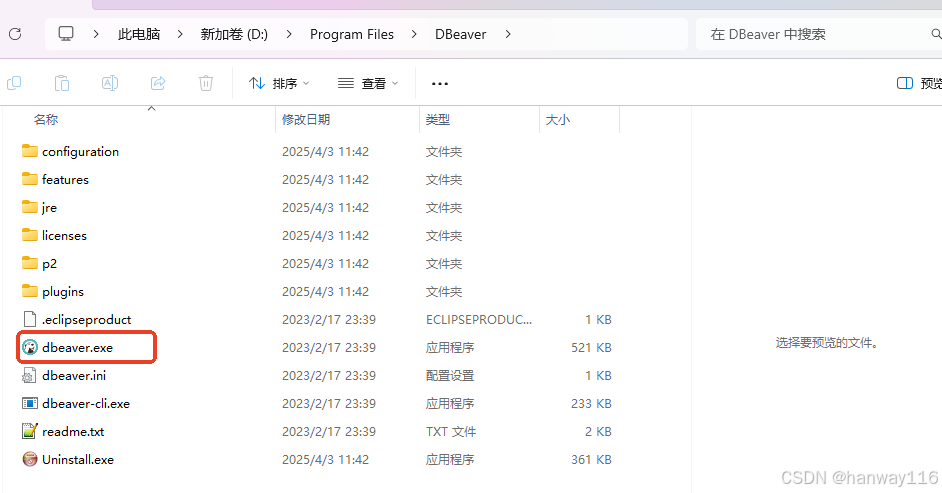Sort by the 修改日期 column header

click(306, 119)
